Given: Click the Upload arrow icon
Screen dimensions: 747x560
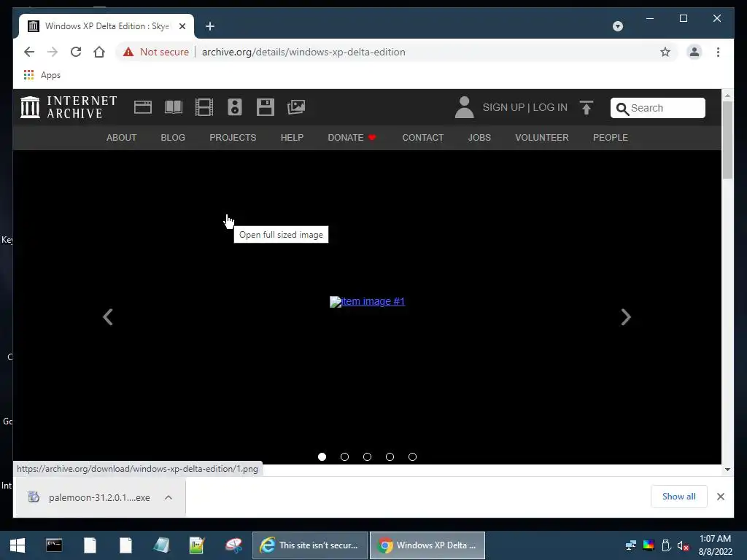Looking at the screenshot, I should pyautogui.click(x=587, y=108).
